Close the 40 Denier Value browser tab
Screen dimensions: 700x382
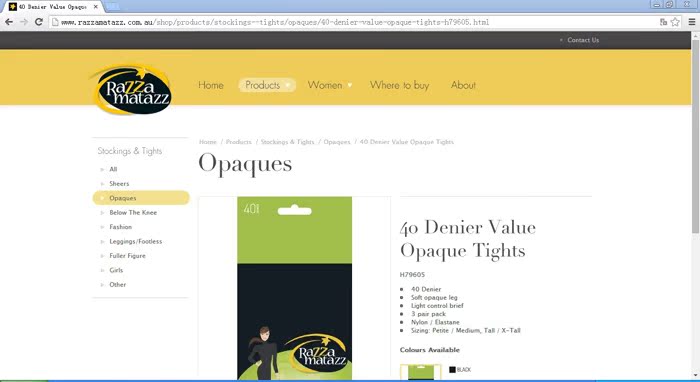96,7
